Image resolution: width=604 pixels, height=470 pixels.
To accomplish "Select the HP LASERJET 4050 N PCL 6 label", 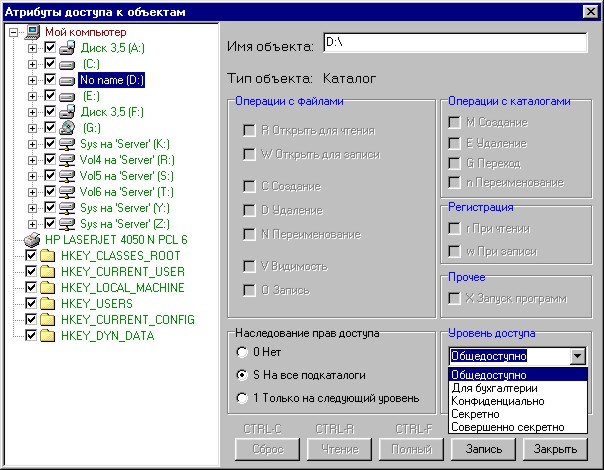I will point(116,240).
